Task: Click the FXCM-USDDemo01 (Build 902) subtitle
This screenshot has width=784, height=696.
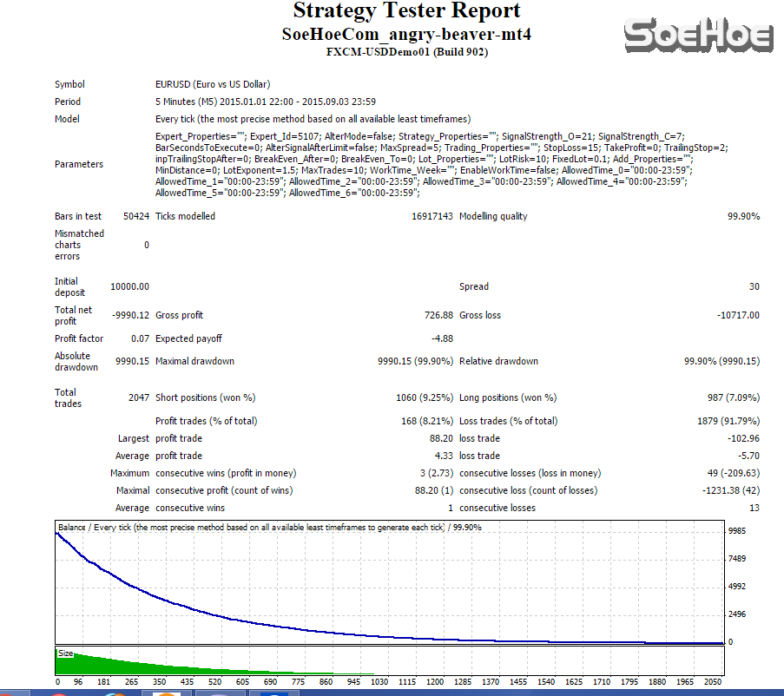Action: (406, 52)
